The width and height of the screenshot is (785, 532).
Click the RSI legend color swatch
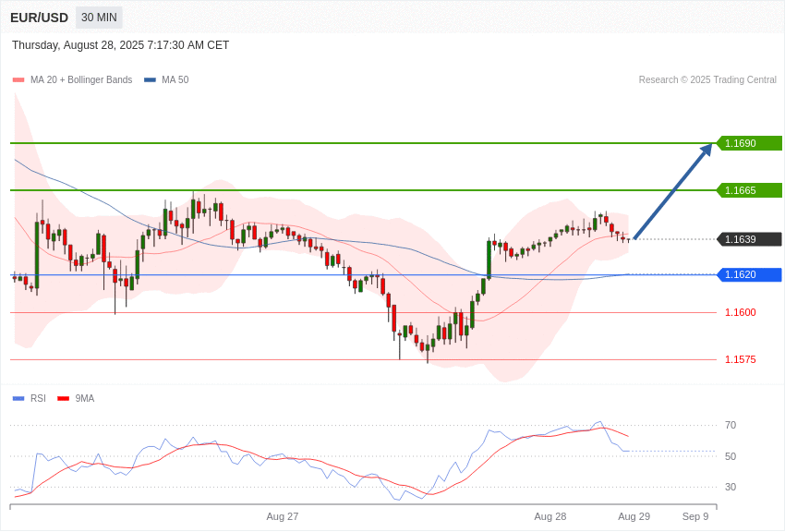point(18,398)
